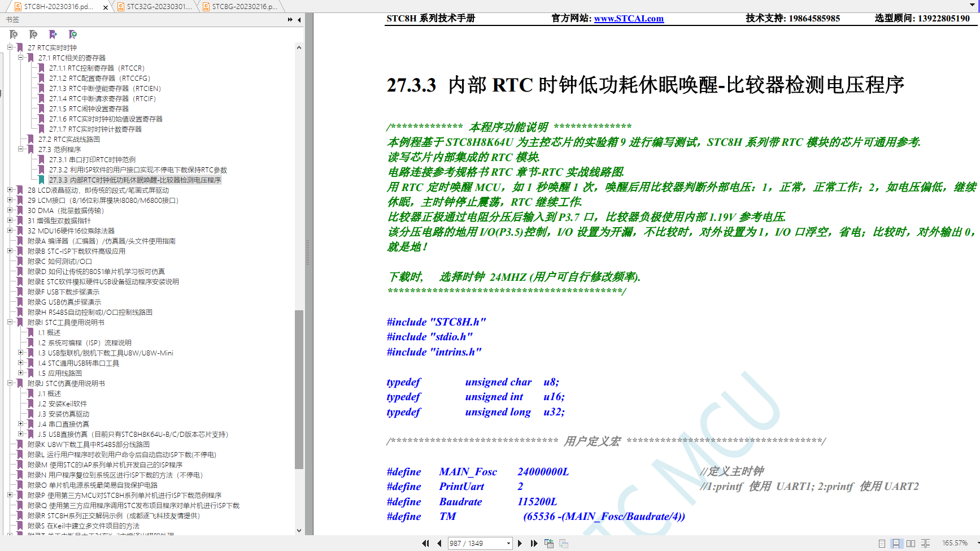Expand the I.3 USB型联机/脱机下载工具 node
980x551 pixels.
click(20, 353)
